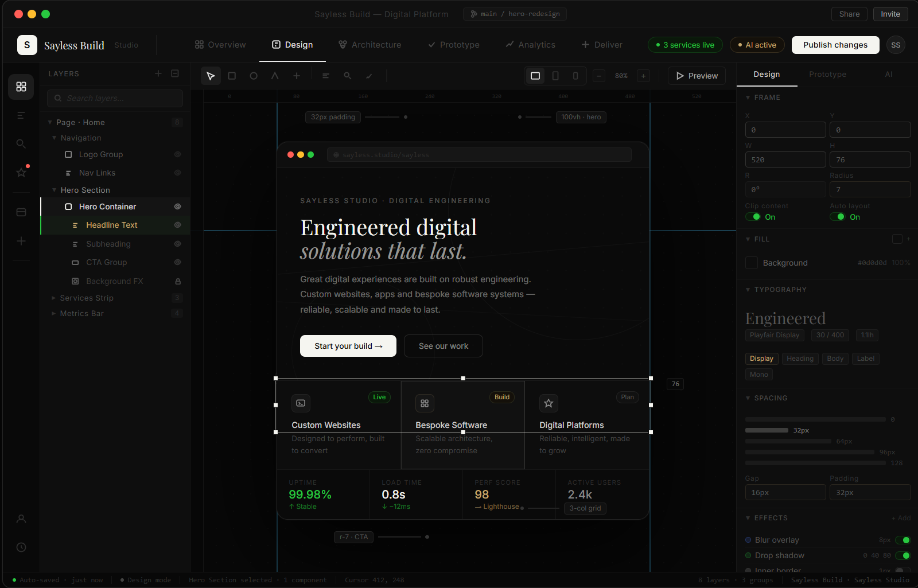Collapse the Hero Section layer group
Viewport: 918px width, 588px height.
coord(54,190)
